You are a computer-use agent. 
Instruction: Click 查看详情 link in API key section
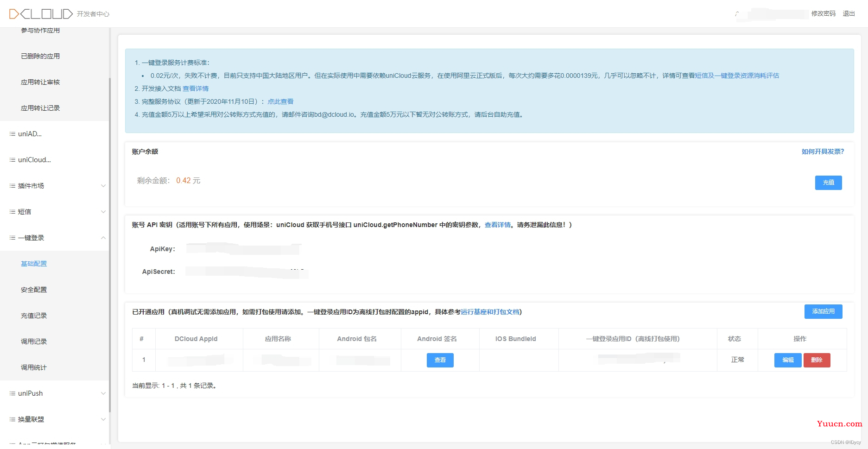(498, 225)
